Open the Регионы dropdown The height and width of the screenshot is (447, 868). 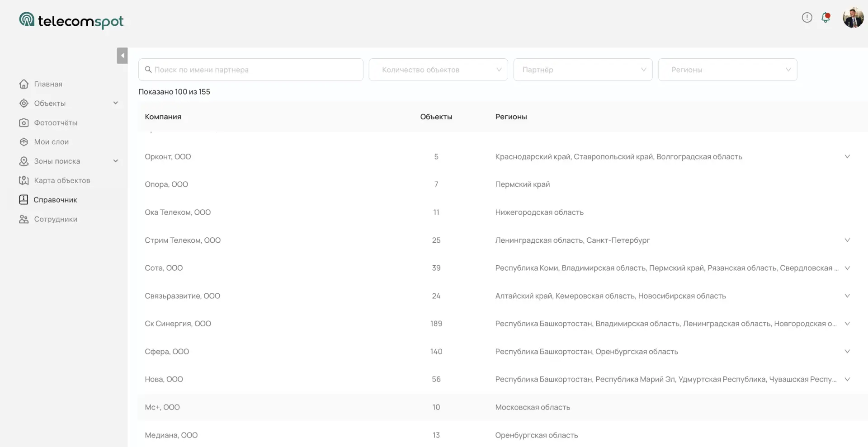point(727,70)
